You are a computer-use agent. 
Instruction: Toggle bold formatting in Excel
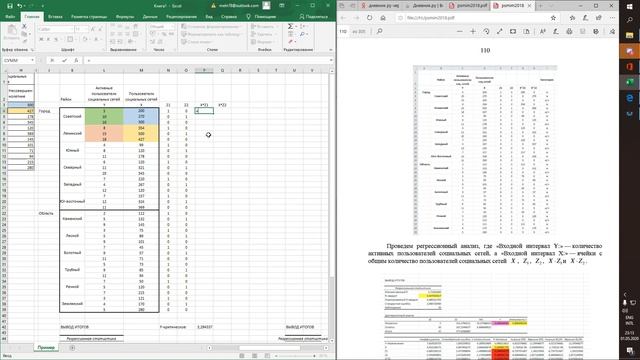[41, 39]
